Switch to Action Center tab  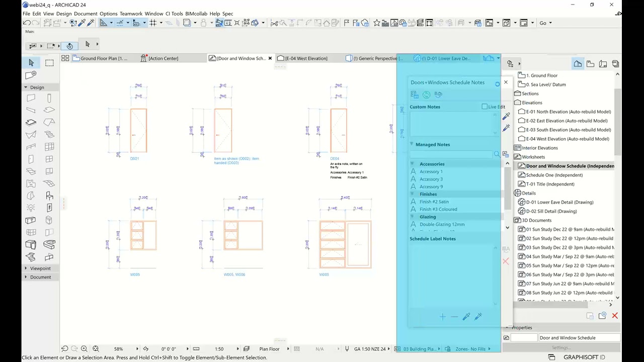coord(163,58)
